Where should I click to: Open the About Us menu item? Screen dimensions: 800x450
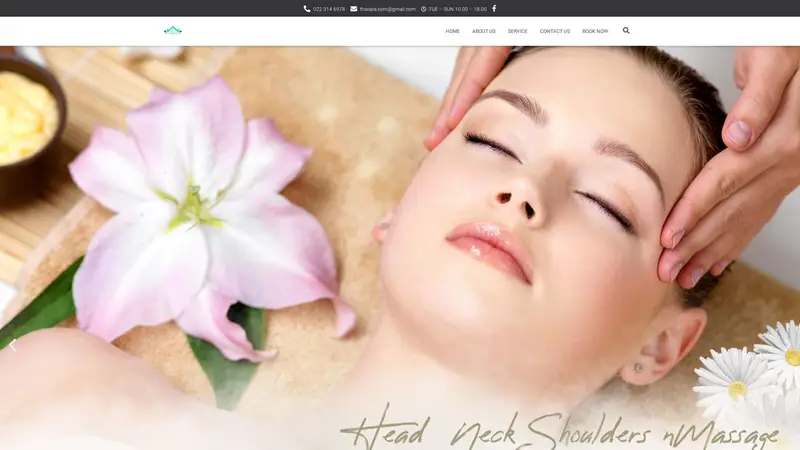coord(484,31)
